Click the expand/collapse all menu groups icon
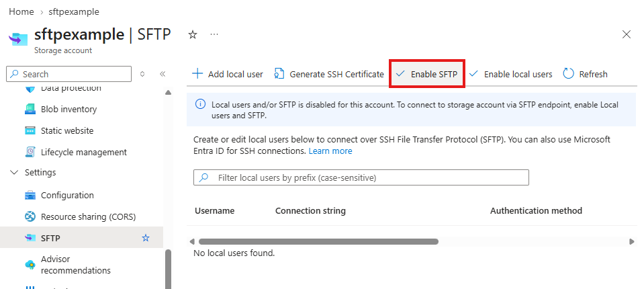Image resolution: width=644 pixels, height=289 pixels. coord(142,74)
